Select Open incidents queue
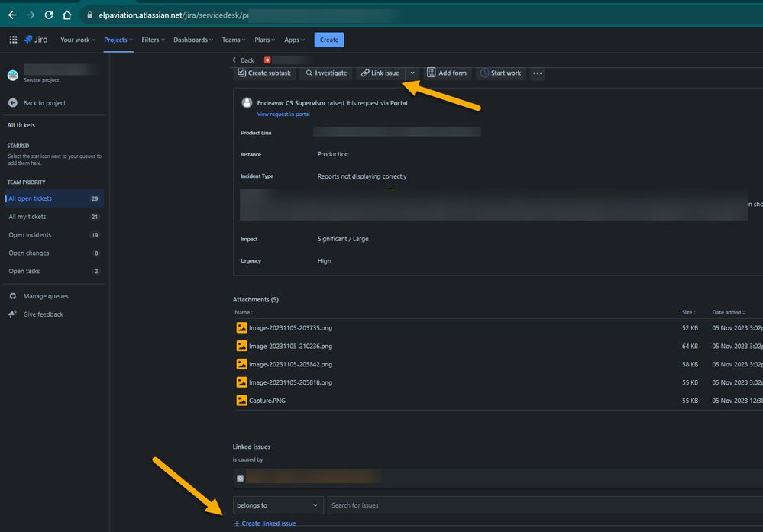The height and width of the screenshot is (532, 763). [x=53, y=235]
